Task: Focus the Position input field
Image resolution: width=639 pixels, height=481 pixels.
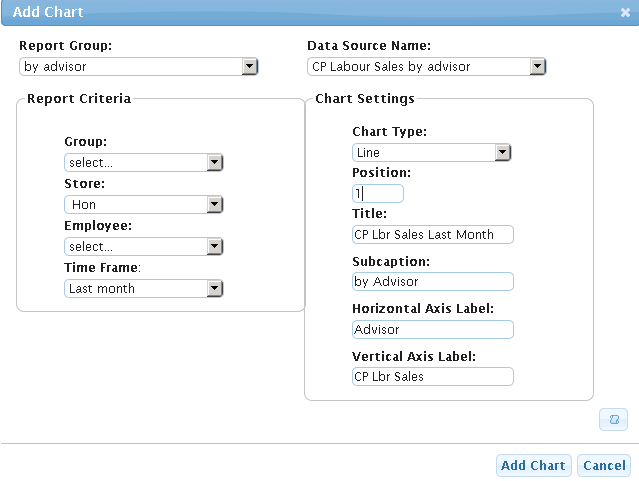Action: (x=378, y=193)
